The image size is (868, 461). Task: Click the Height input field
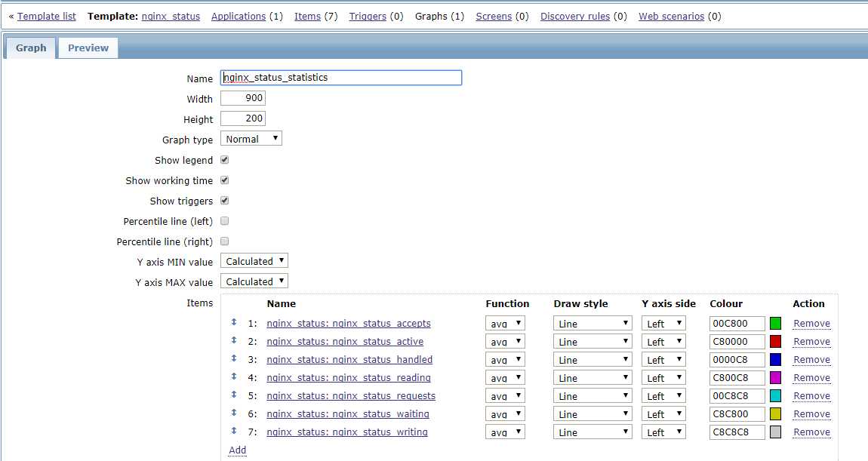click(x=243, y=118)
